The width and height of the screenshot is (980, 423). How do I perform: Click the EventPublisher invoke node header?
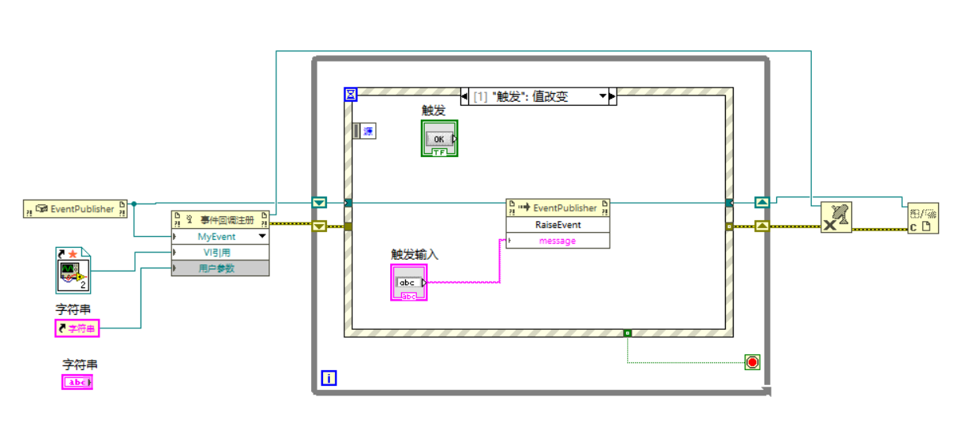pyautogui.click(x=558, y=208)
